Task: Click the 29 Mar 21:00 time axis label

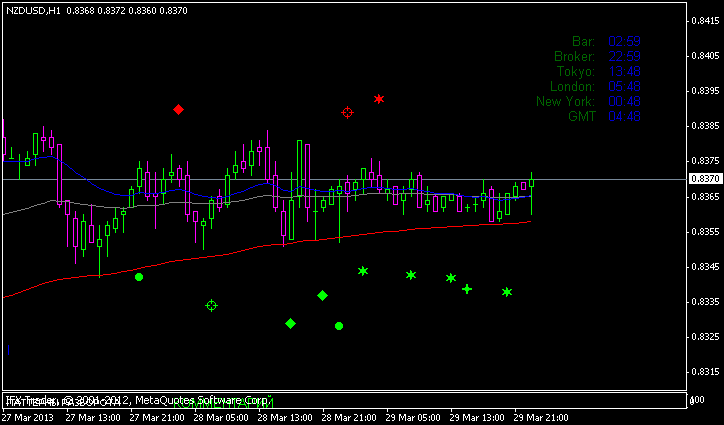Action: tap(540, 417)
